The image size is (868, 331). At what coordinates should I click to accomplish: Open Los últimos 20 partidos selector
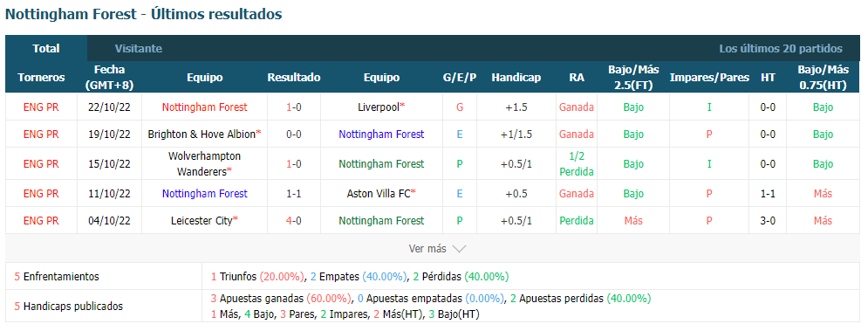point(781,48)
